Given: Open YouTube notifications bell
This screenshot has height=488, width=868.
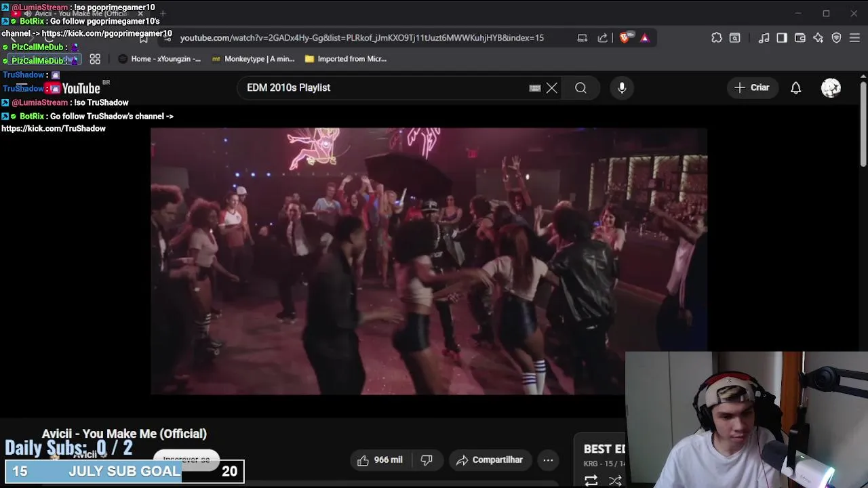Looking at the screenshot, I should [796, 88].
